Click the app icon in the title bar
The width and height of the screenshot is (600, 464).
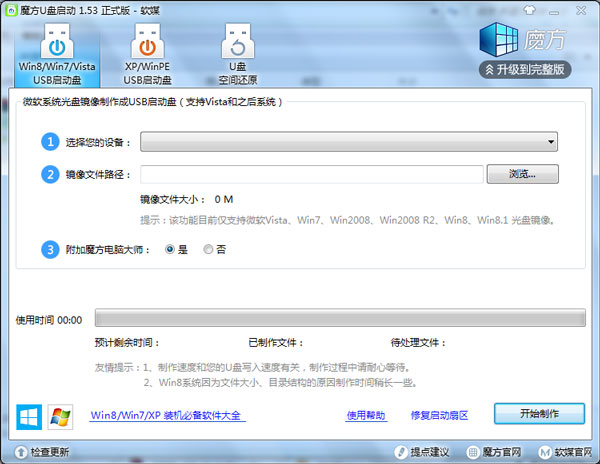point(11,10)
